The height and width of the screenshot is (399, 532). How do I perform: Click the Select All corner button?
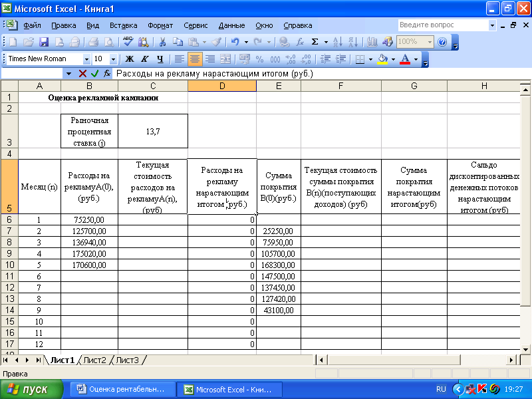9,86
